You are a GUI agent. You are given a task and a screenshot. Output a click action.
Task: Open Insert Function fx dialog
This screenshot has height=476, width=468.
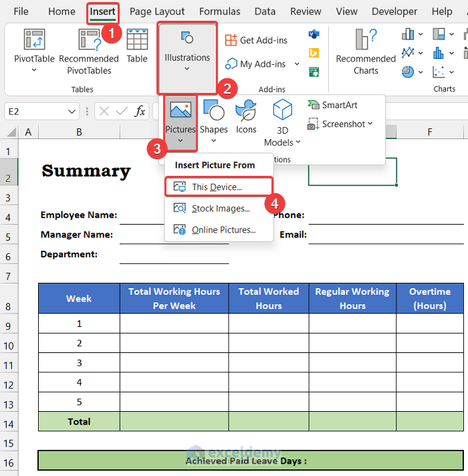tap(140, 112)
